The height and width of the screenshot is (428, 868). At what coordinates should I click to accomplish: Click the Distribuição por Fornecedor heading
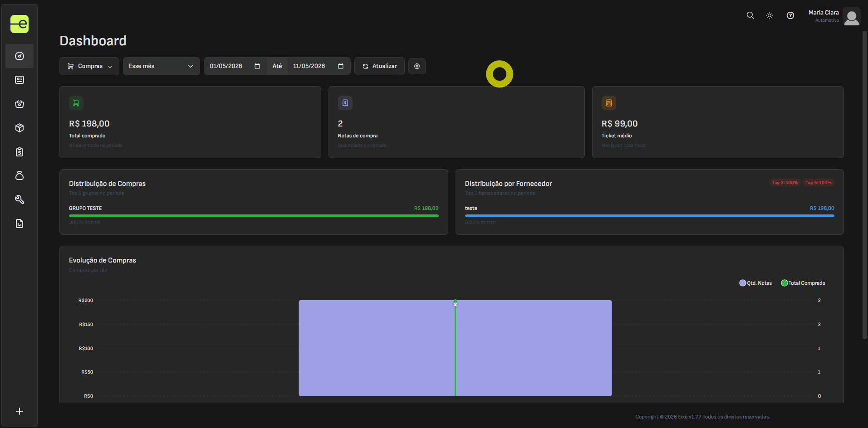508,184
